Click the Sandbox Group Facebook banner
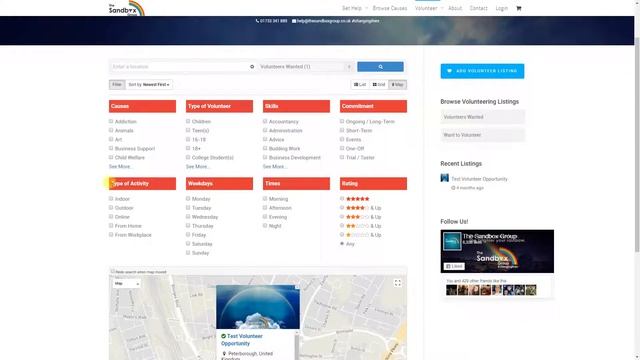This screenshot has height=360, width=640. (x=497, y=251)
